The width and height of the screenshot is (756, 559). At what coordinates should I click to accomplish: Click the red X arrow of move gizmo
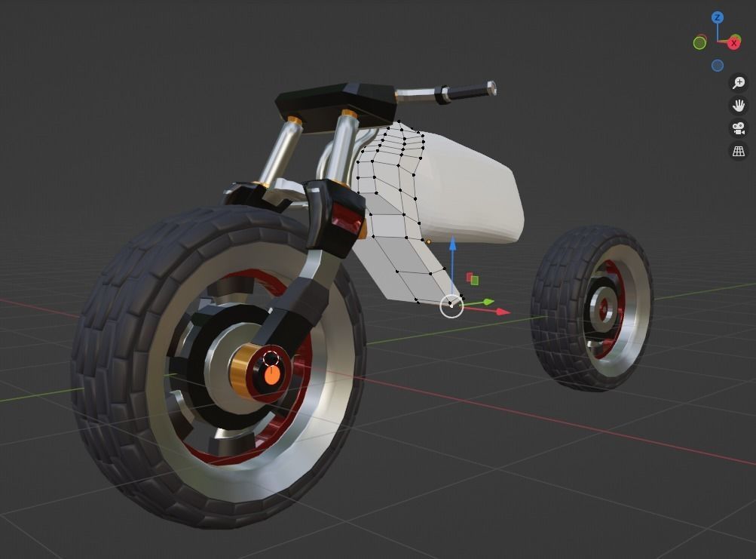click(x=503, y=312)
